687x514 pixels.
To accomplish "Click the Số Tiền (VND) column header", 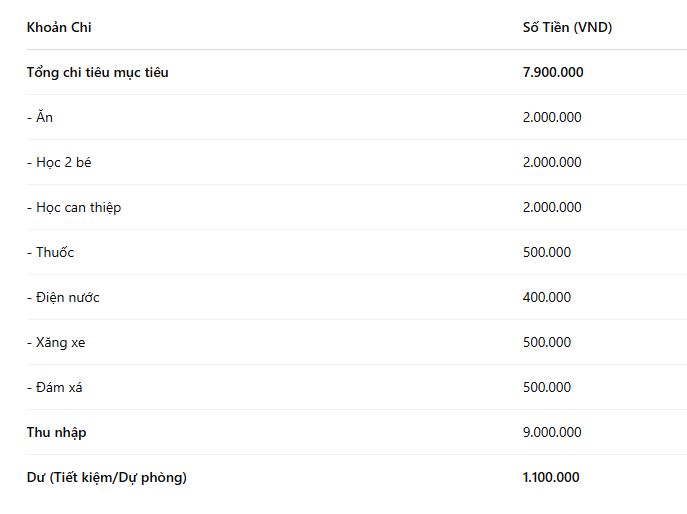I will pos(567,28).
